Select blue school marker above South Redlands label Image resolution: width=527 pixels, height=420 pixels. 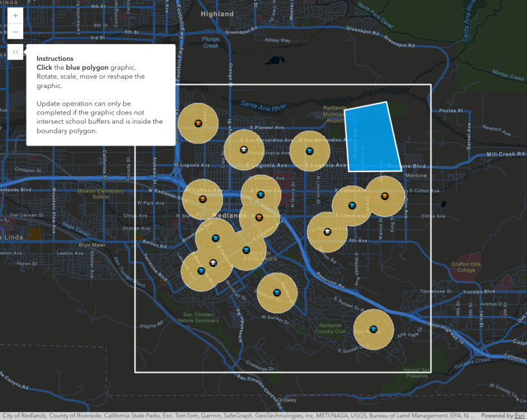click(246, 250)
